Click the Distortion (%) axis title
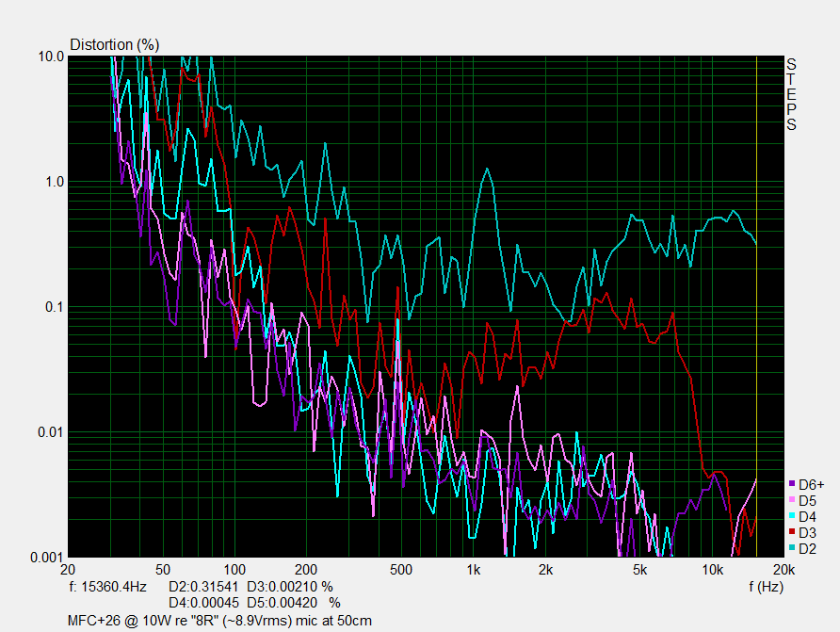840x632 pixels. 115,44
